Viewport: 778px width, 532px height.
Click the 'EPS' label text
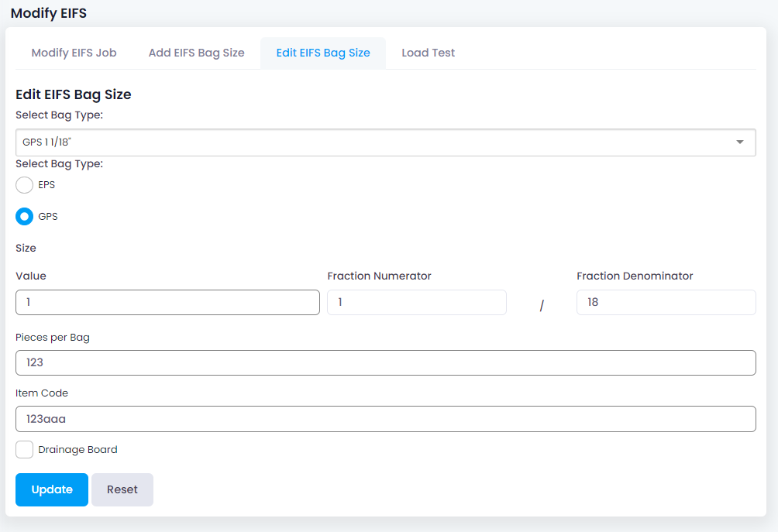(x=46, y=185)
